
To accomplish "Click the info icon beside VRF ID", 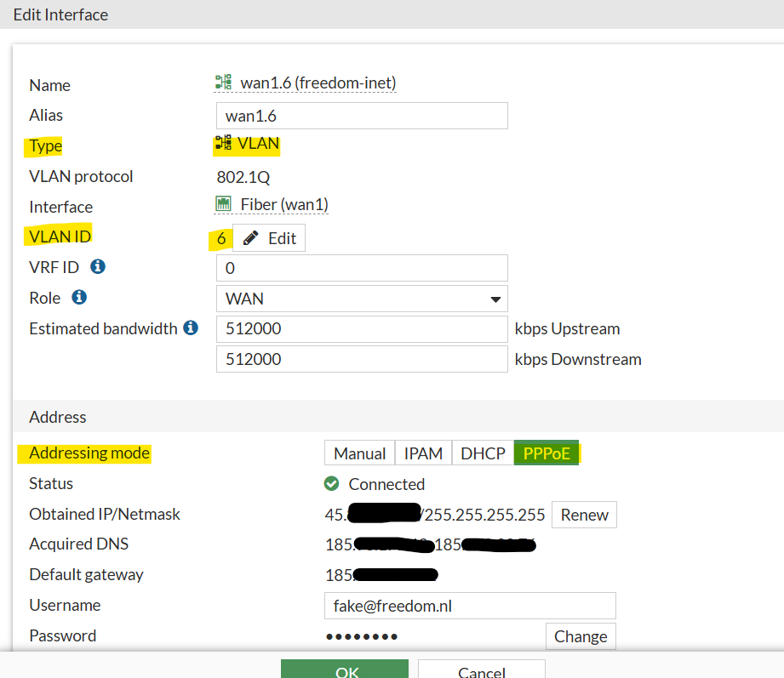I will [x=98, y=267].
